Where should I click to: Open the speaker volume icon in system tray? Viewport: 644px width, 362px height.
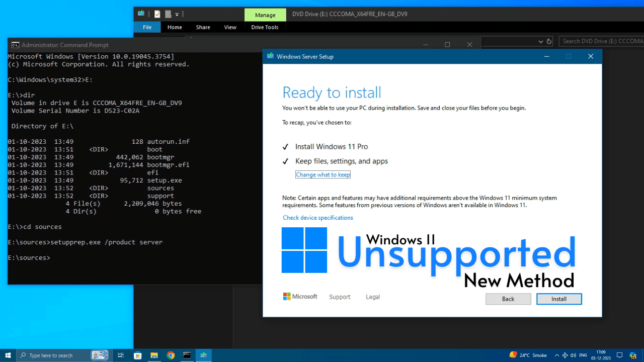click(x=573, y=355)
